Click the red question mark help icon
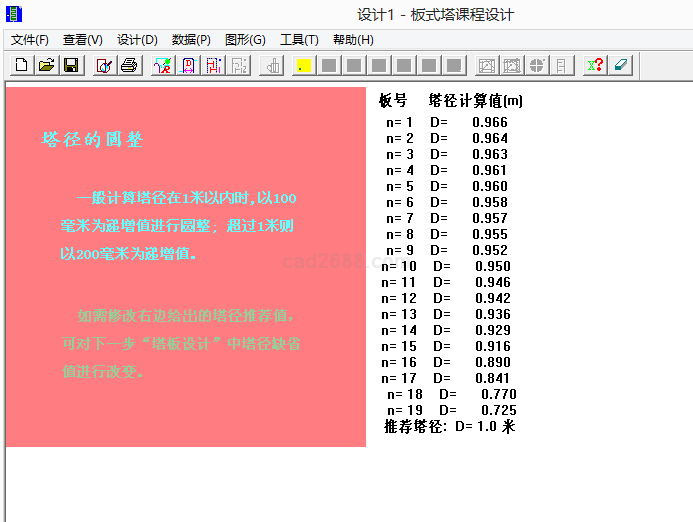The image size is (693, 522). point(595,65)
